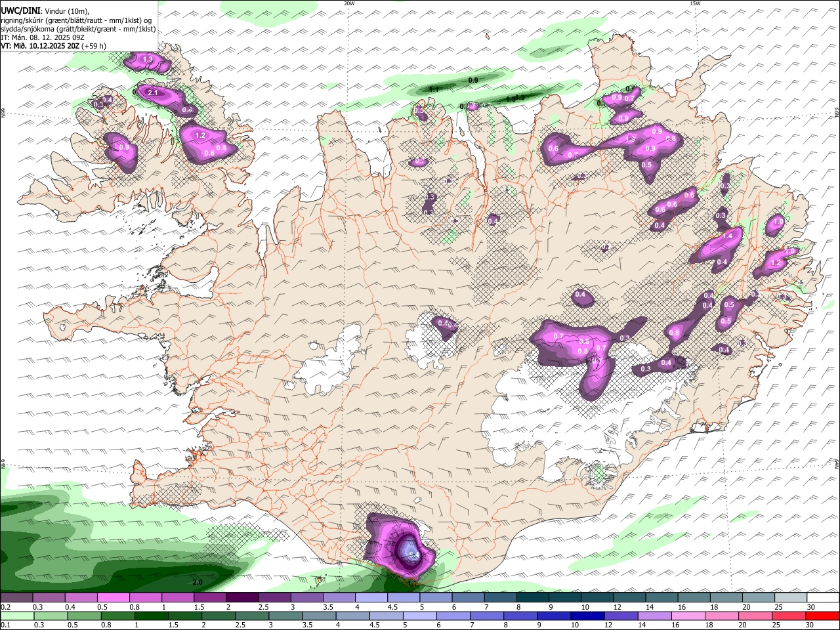Click the '1.5' label under the upper legend

point(199,607)
